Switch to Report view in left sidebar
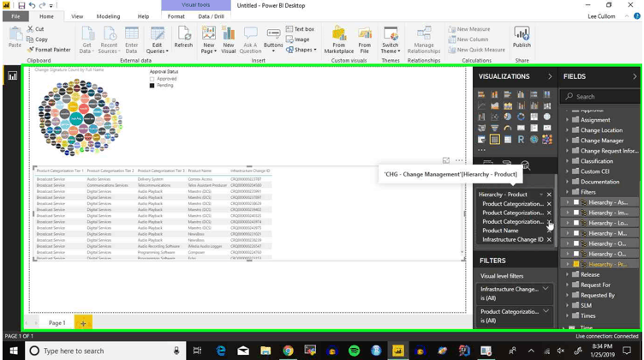 point(12,76)
